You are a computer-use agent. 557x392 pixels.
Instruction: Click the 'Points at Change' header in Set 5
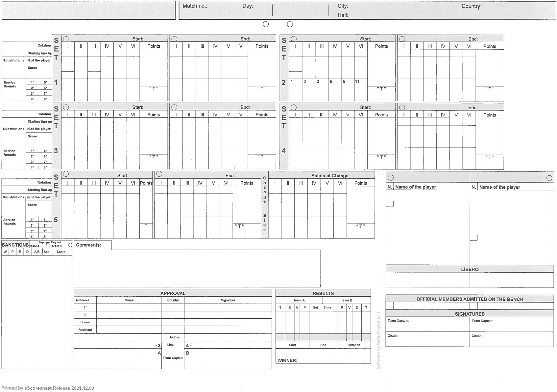pyautogui.click(x=330, y=176)
